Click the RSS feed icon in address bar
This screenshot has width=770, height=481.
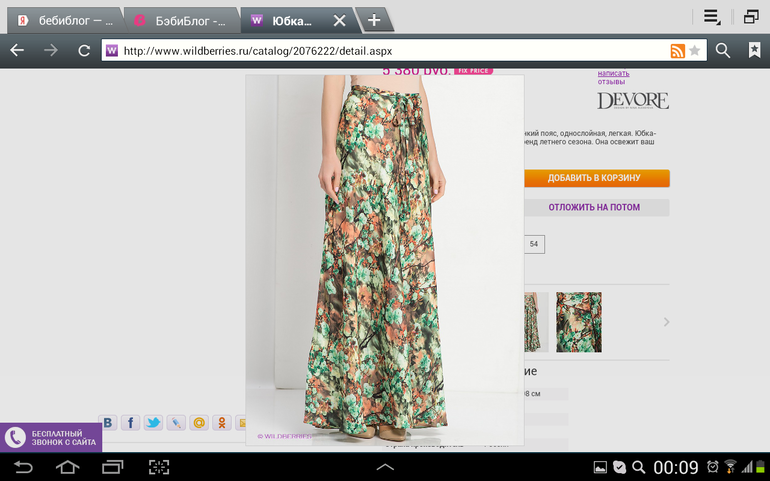677,51
